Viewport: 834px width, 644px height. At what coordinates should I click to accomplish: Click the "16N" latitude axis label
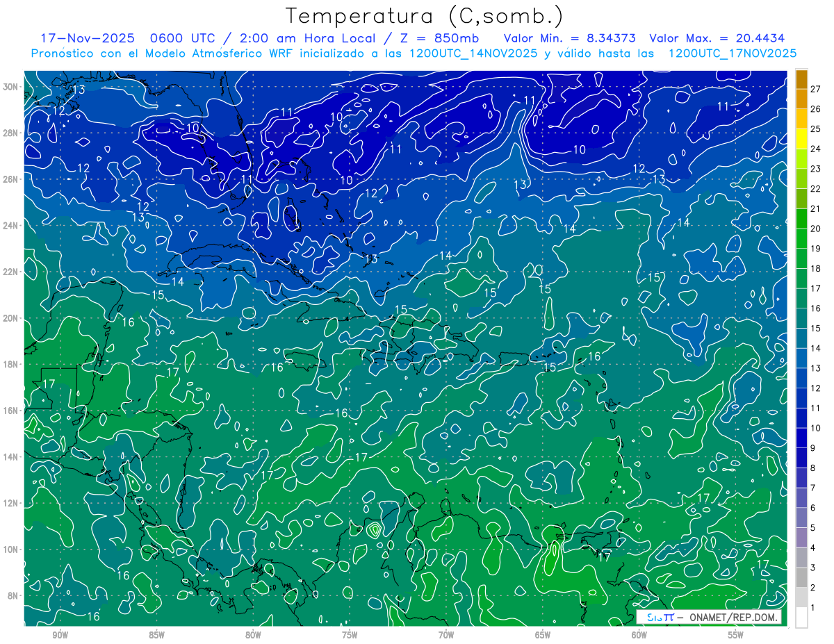[x=12, y=411]
